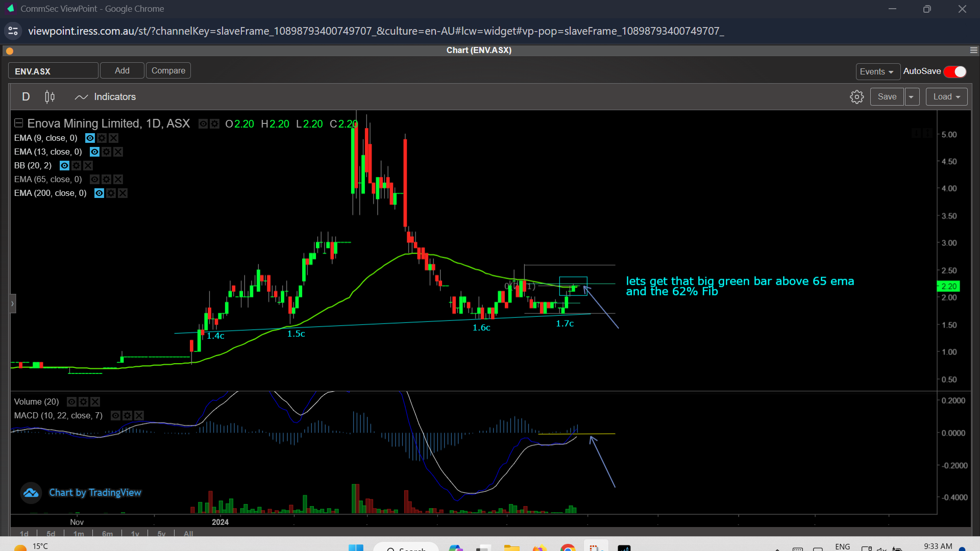Open the widget hamburger menu icon

[974, 50]
